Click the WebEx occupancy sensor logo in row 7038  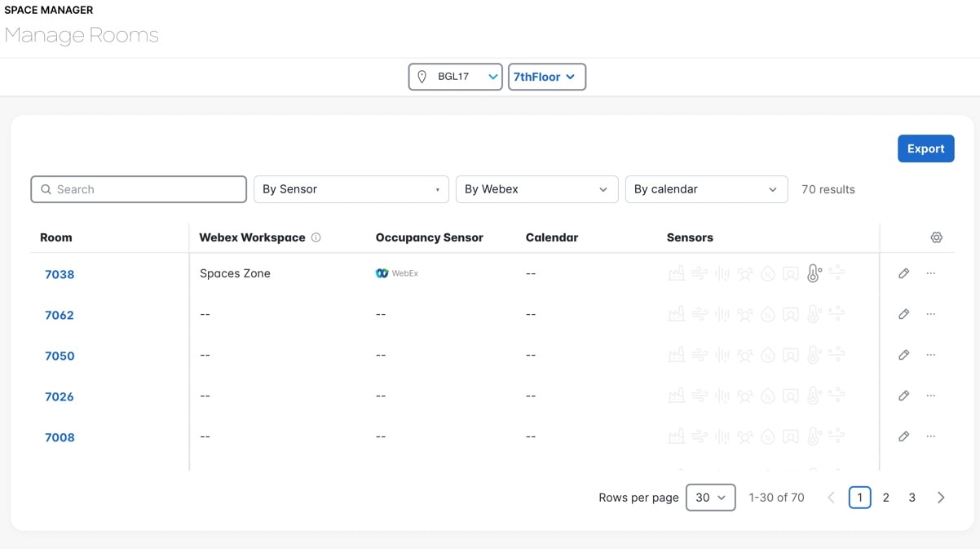click(x=396, y=273)
